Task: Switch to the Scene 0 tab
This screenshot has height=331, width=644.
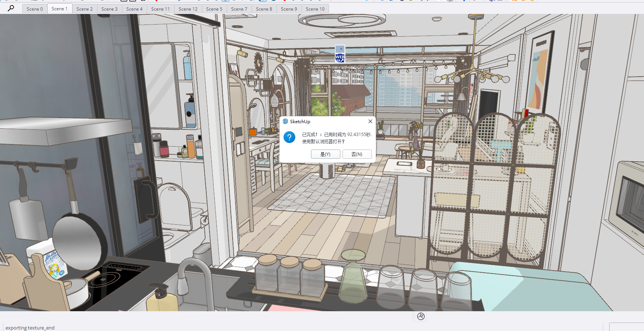Action: [35, 9]
